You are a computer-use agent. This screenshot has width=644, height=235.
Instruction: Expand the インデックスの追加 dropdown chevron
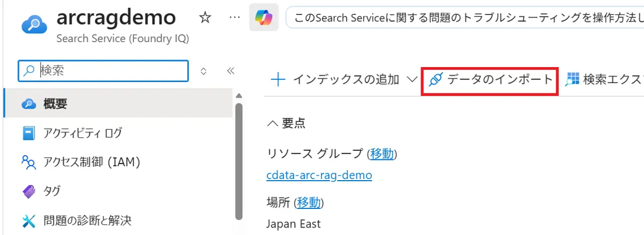click(412, 79)
